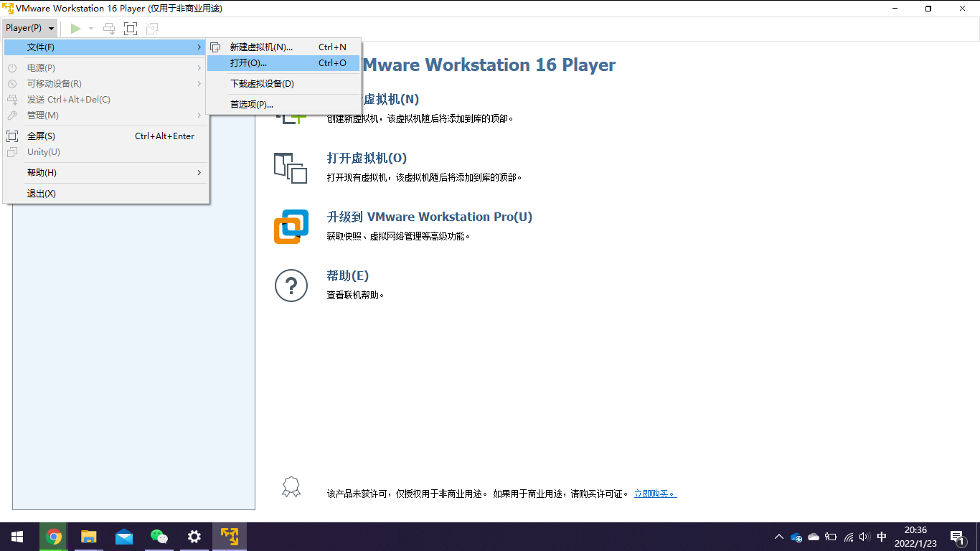Click the 立即购买 purchase link

655,494
